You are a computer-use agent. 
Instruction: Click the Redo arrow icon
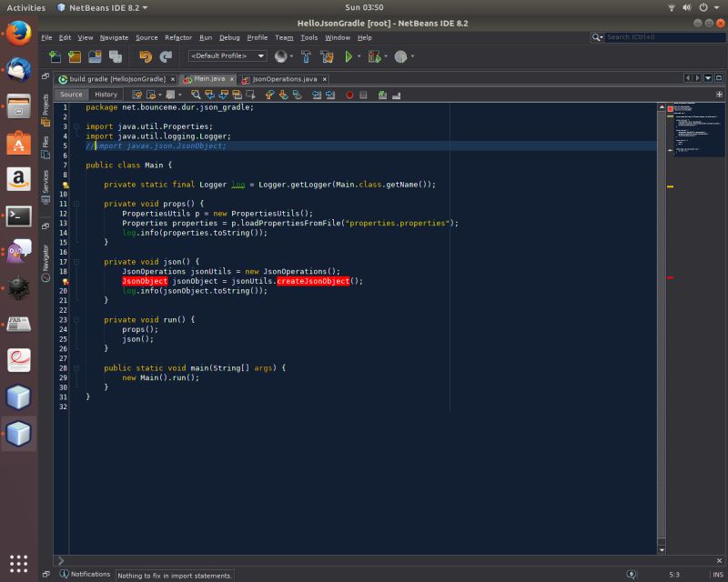coord(166,56)
